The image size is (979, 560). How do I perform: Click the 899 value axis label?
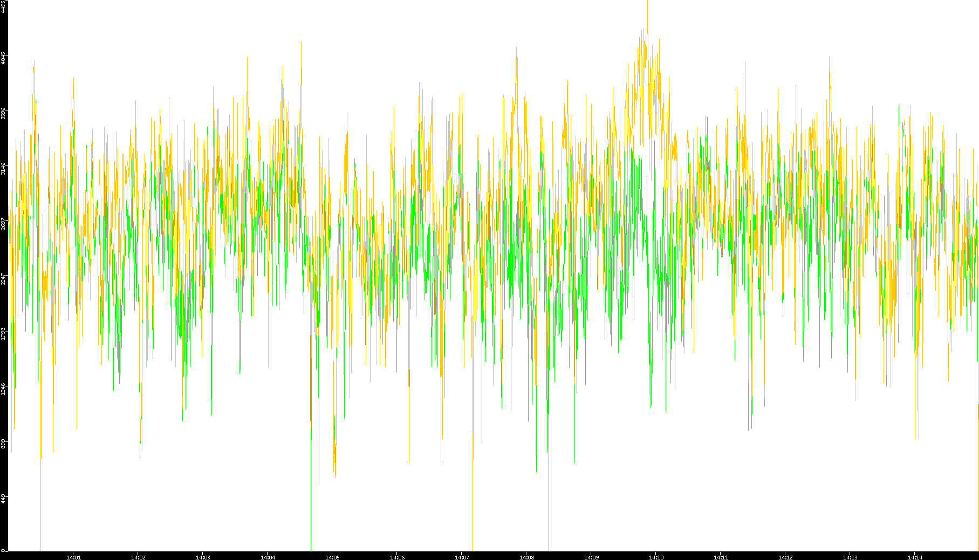[x=3, y=444]
